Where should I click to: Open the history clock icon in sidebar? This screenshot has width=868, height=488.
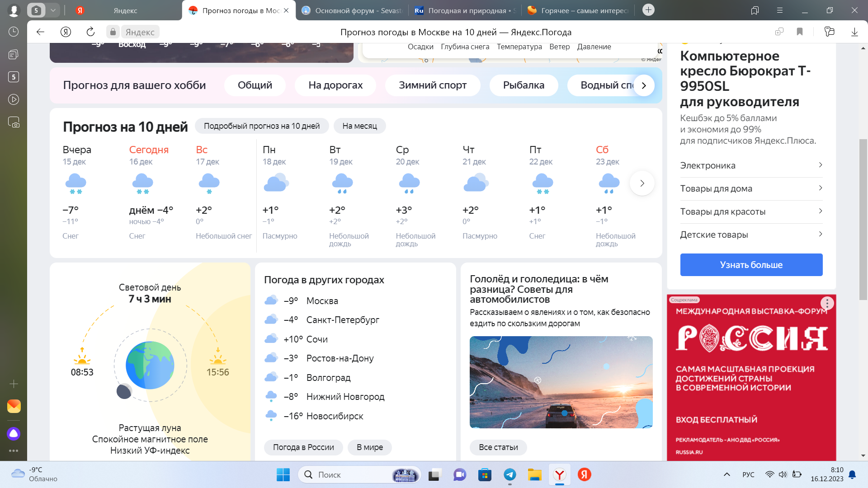tap(14, 32)
